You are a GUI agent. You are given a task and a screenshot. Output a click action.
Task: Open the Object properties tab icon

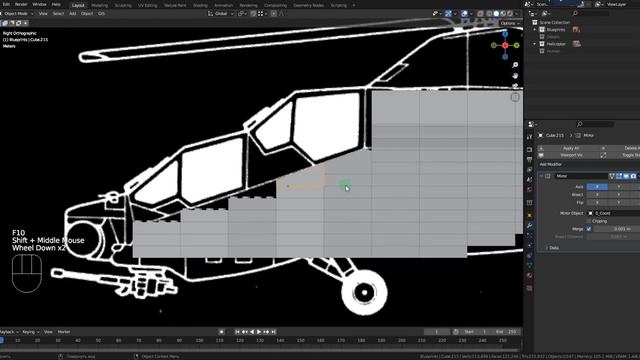(x=529, y=215)
